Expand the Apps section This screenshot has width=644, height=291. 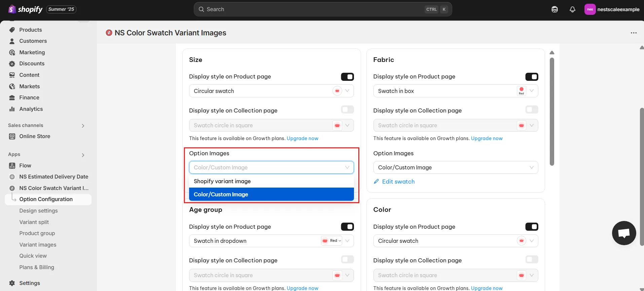pos(83,155)
